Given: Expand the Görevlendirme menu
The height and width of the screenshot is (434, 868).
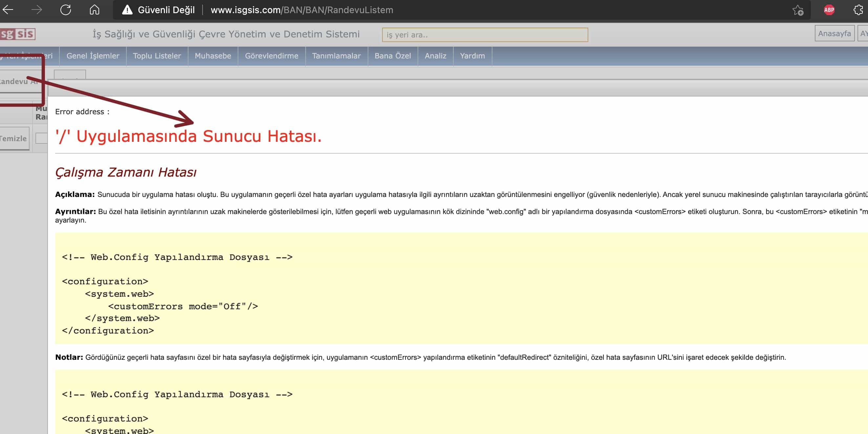Looking at the screenshot, I should click(x=271, y=56).
